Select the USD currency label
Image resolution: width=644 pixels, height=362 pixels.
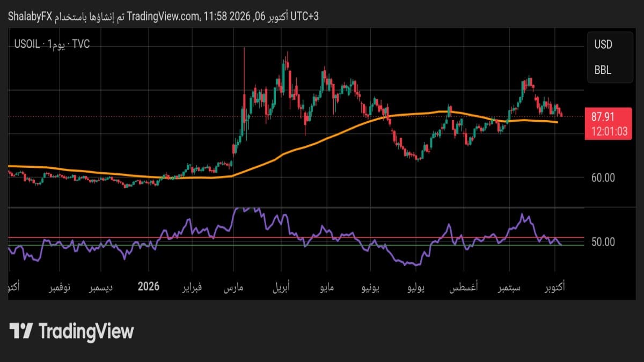603,45
